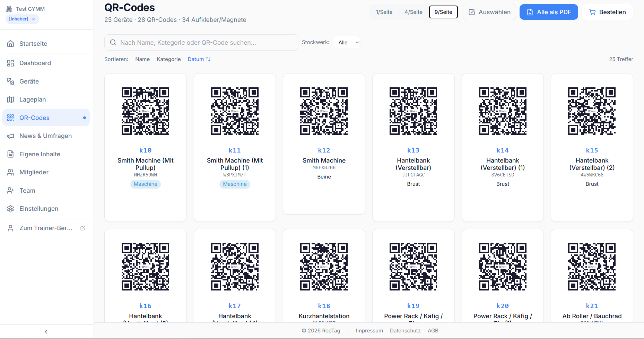Click the Dashboard grid icon
Viewport: 644px width, 339px height.
pyautogui.click(x=11, y=63)
